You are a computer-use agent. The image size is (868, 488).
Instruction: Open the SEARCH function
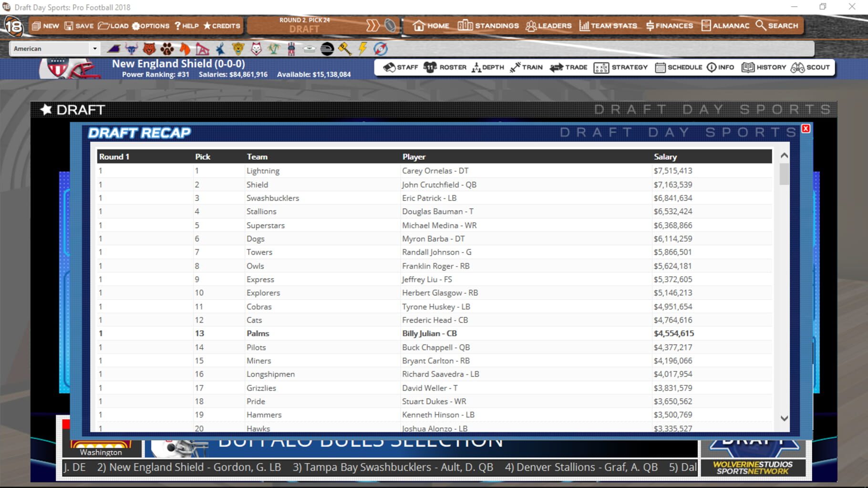777,26
